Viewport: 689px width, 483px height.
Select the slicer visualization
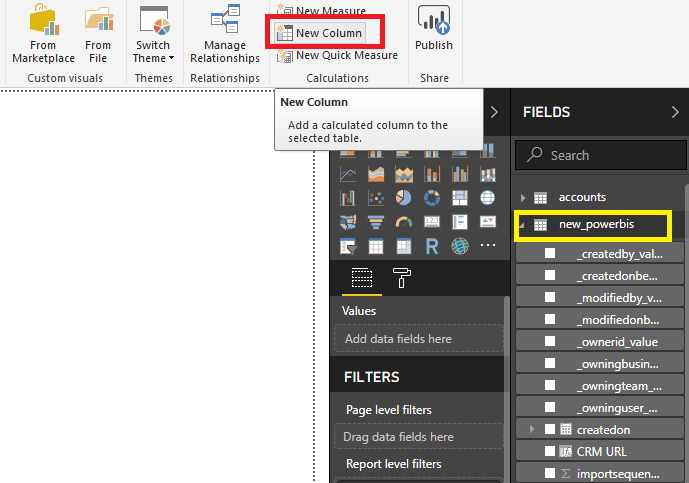[x=348, y=246]
